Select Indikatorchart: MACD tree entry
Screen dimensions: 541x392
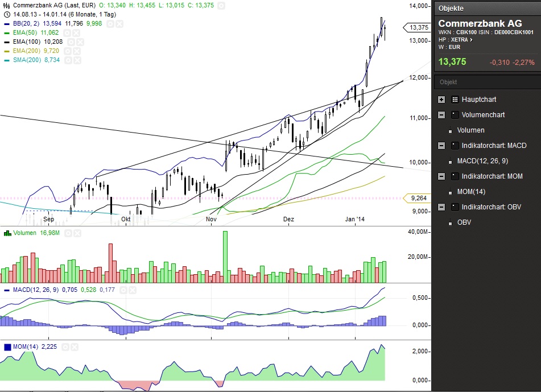(x=494, y=146)
